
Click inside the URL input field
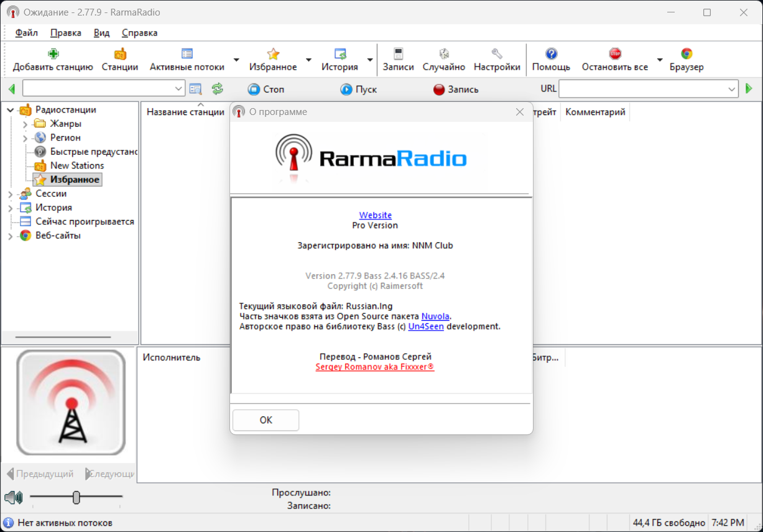pos(642,89)
